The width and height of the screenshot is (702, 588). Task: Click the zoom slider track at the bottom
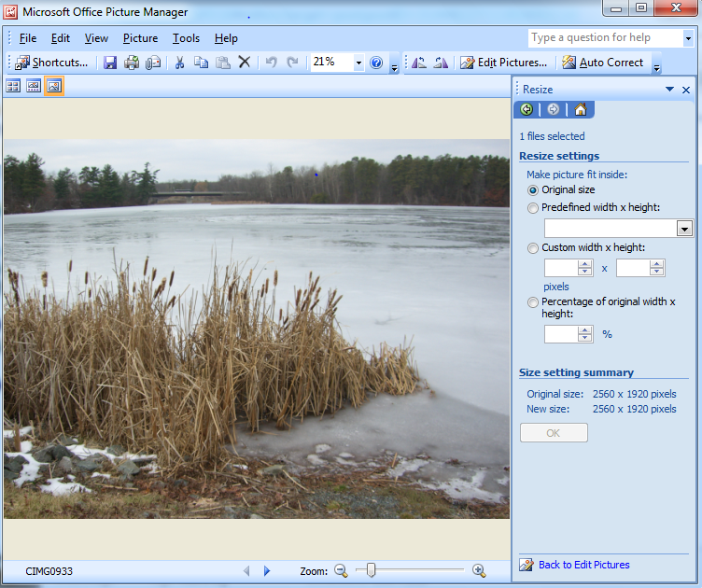410,570
